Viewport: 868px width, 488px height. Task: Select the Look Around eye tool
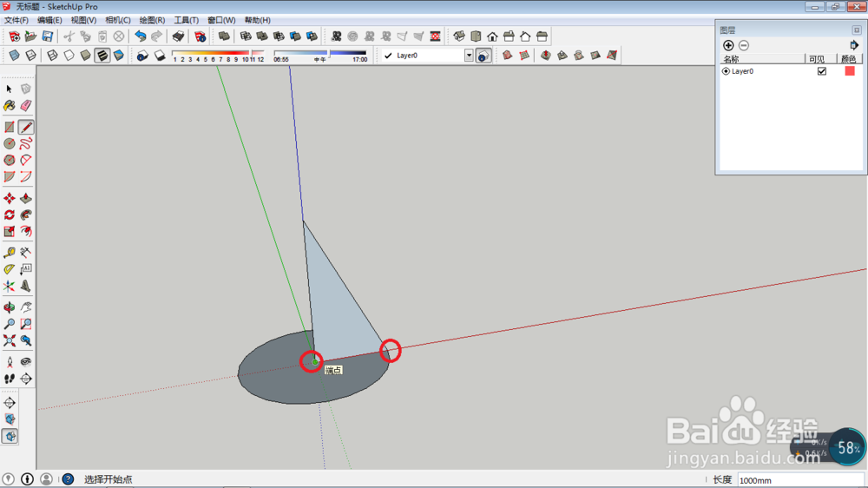coord(25,362)
